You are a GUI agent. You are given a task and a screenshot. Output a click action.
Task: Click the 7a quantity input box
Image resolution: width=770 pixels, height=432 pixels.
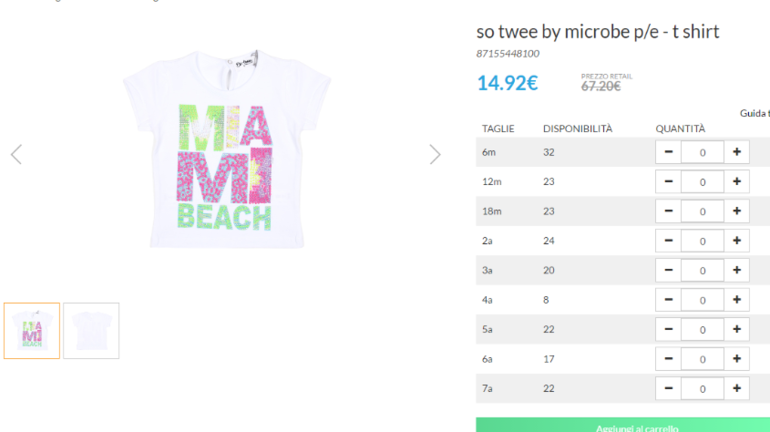702,388
